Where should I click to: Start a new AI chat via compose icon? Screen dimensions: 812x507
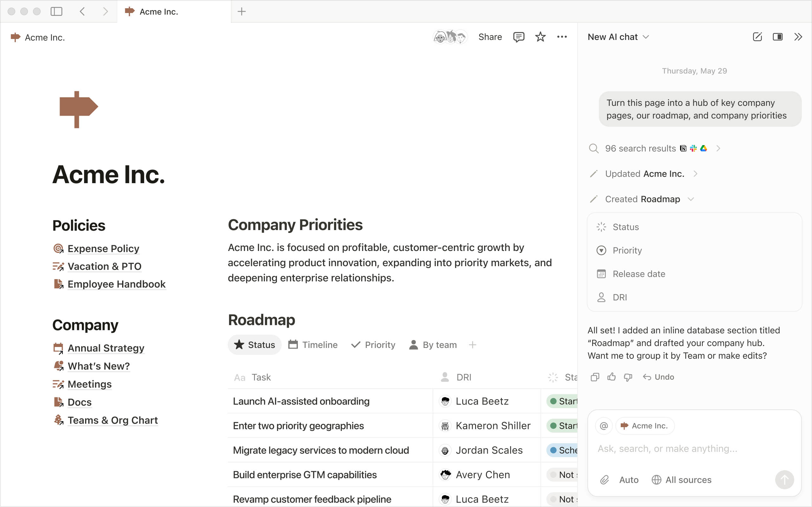pos(757,37)
